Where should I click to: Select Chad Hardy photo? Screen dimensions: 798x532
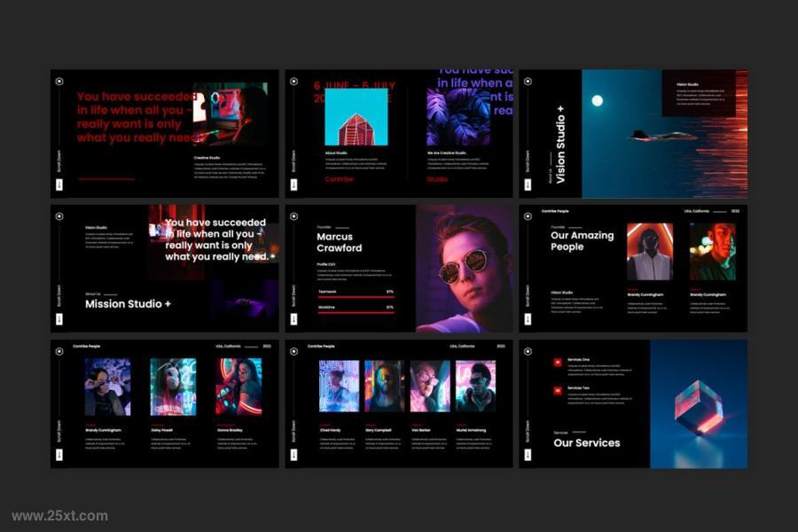tap(339, 386)
